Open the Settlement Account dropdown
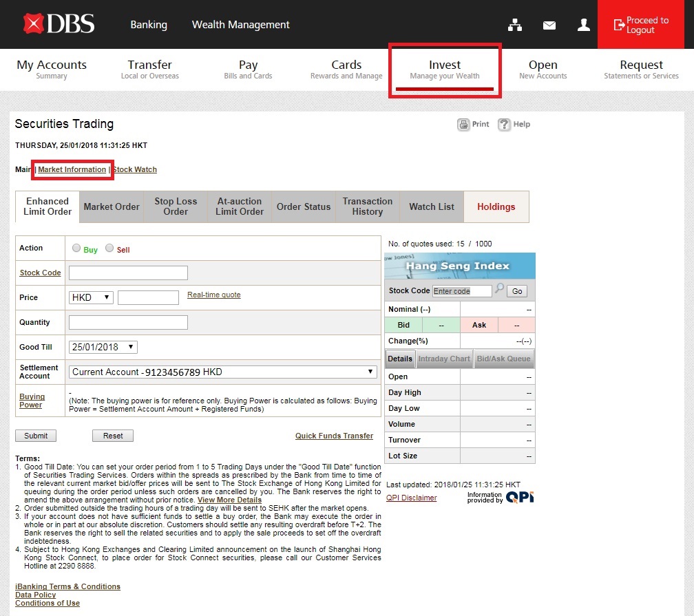This screenshot has height=616, width=694. coord(223,372)
